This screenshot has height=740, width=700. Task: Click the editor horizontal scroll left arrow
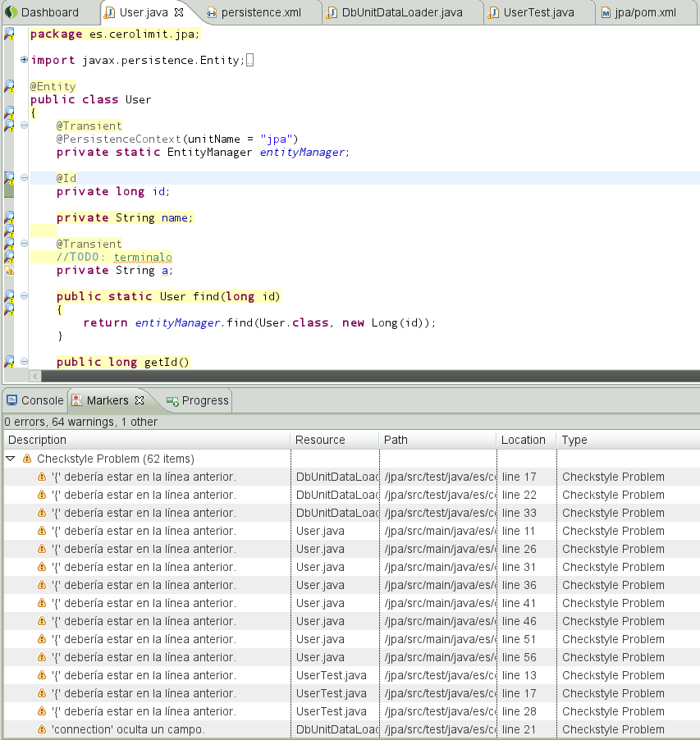(35, 376)
